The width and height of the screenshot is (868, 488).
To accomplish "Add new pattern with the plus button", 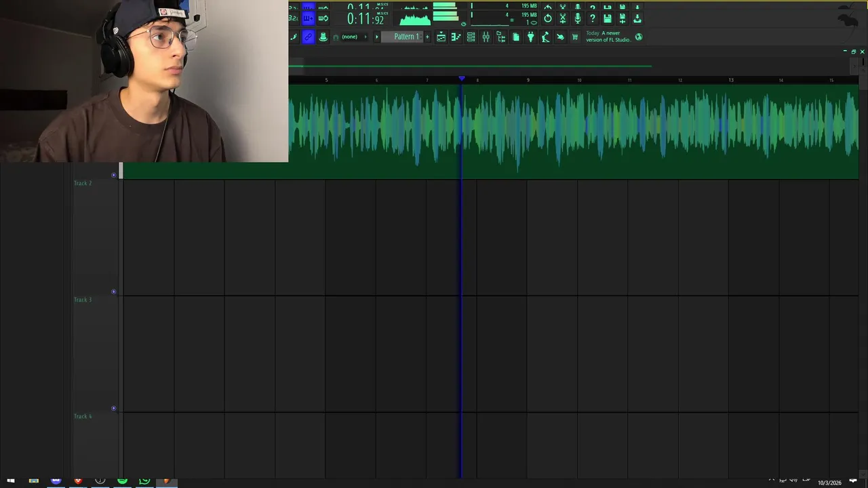I will coord(427,37).
